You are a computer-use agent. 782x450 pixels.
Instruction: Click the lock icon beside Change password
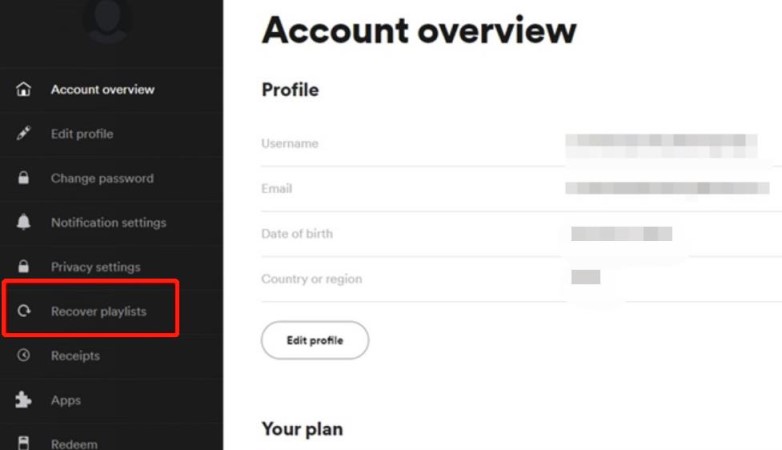pyautogui.click(x=24, y=178)
